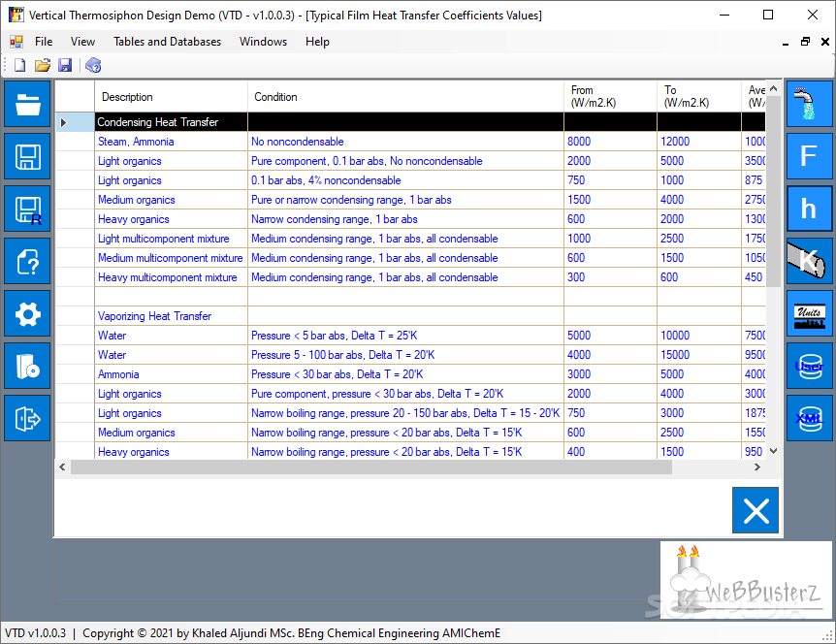Image resolution: width=836 pixels, height=644 pixels.
Task: Open the question-mark help sidebar button
Action: pos(28,261)
